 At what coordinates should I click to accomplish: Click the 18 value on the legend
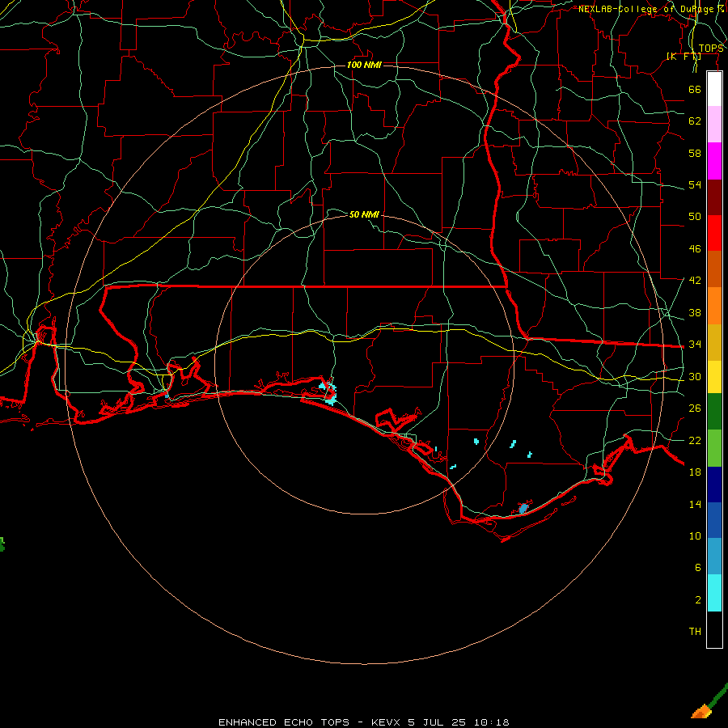coord(695,472)
